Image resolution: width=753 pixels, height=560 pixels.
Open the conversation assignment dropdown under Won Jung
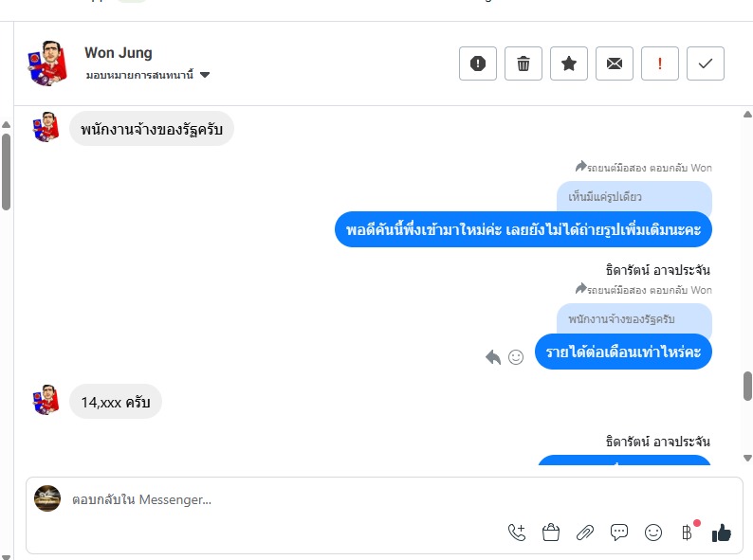[x=205, y=75]
